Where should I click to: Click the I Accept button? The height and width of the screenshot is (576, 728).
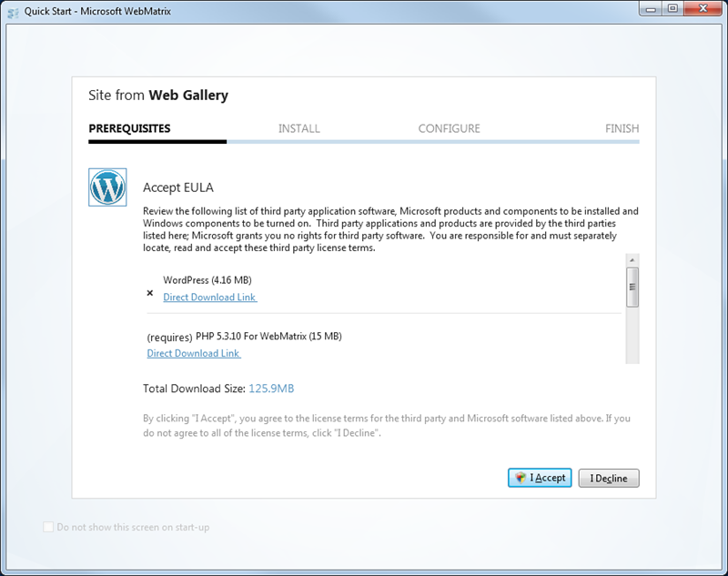click(540, 478)
